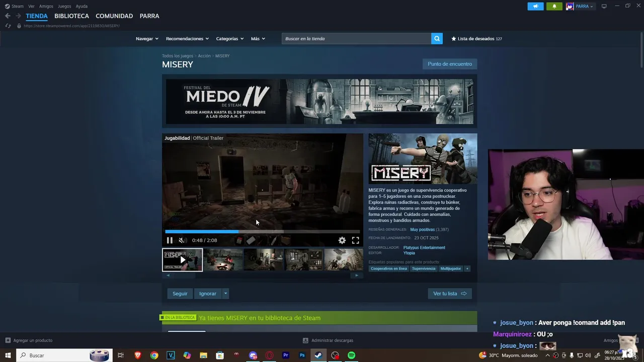Open the Ytopia publisher link
This screenshot has width=644, height=362.
(409, 253)
